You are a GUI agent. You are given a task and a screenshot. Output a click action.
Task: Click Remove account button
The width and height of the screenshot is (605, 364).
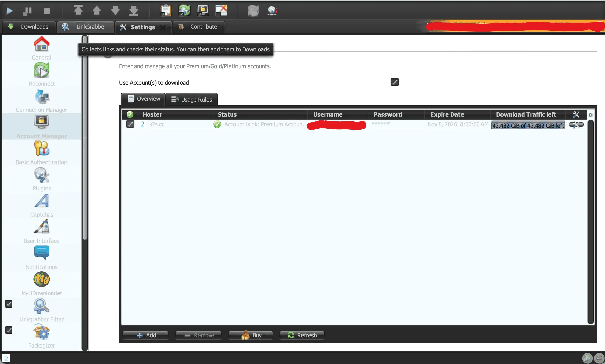pyautogui.click(x=198, y=335)
